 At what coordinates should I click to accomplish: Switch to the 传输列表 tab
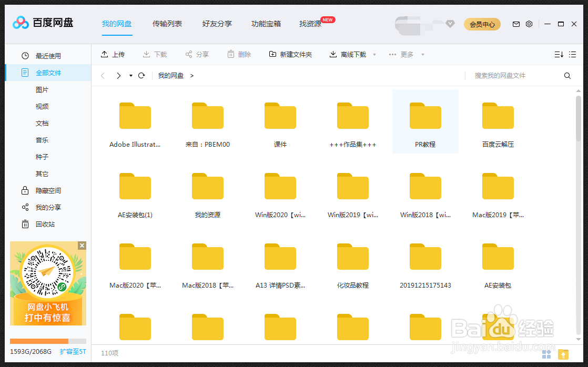[167, 23]
